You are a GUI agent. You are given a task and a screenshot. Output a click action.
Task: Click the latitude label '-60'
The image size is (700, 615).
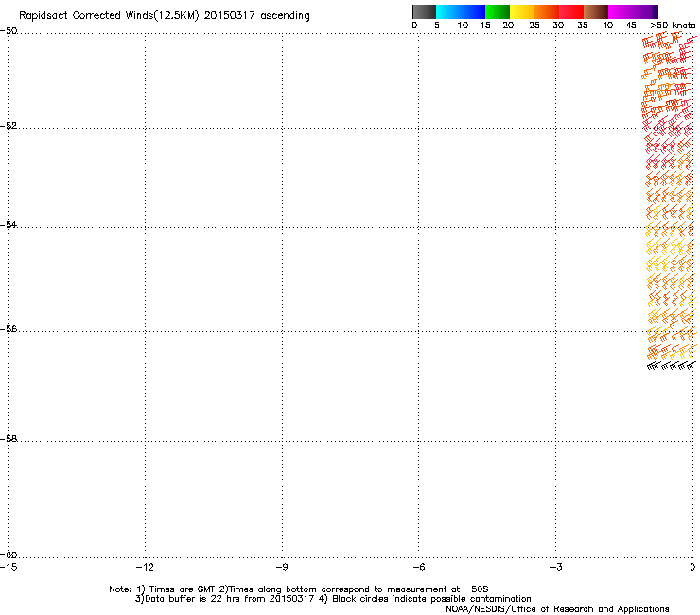(9, 554)
